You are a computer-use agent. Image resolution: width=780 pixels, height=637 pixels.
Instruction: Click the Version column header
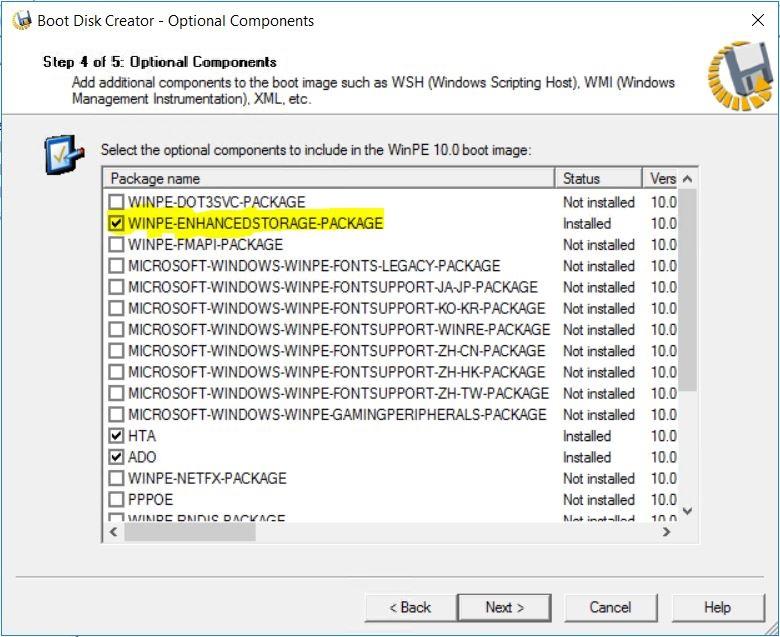[662, 179]
